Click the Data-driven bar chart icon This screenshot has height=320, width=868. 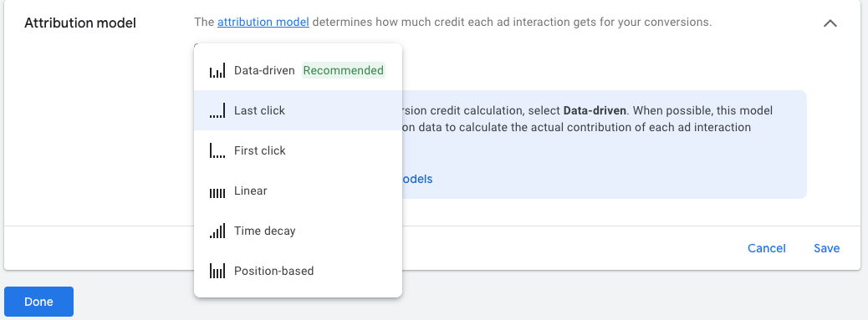coord(217,71)
